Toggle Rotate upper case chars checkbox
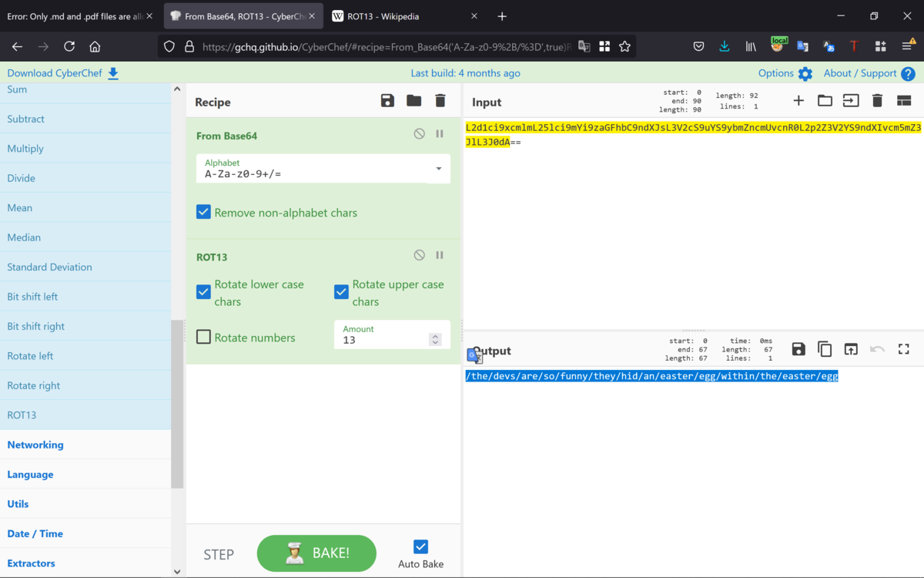924x578 pixels. pos(341,292)
